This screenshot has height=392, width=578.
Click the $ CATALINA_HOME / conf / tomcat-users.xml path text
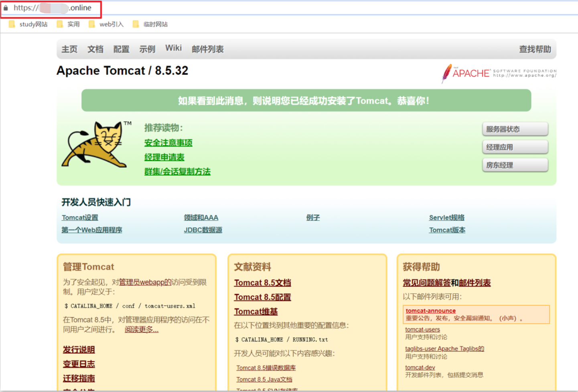click(x=130, y=306)
